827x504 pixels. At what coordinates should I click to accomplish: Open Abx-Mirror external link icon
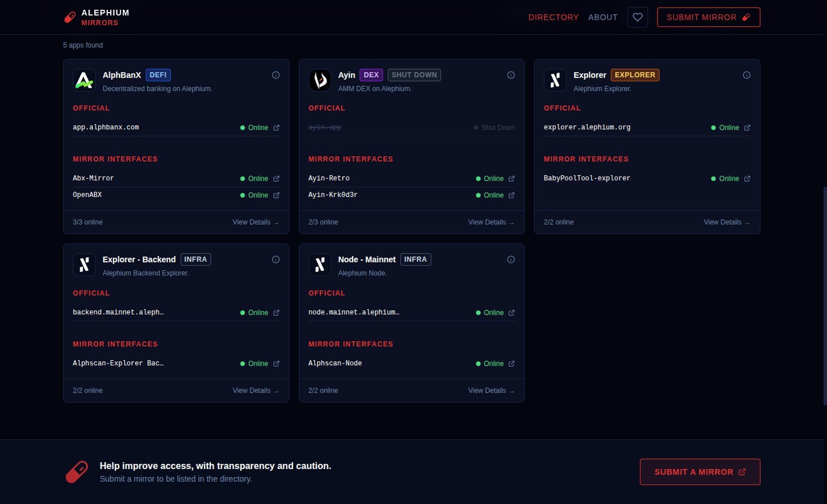276,179
